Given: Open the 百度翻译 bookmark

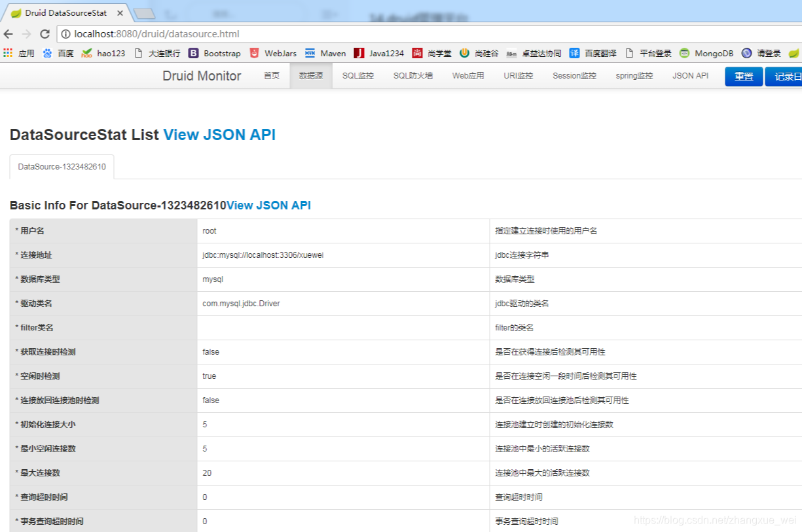Looking at the screenshot, I should 592,54.
